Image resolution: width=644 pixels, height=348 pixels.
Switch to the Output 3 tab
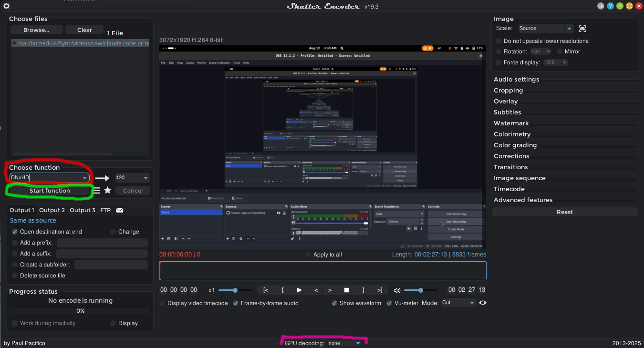83,210
